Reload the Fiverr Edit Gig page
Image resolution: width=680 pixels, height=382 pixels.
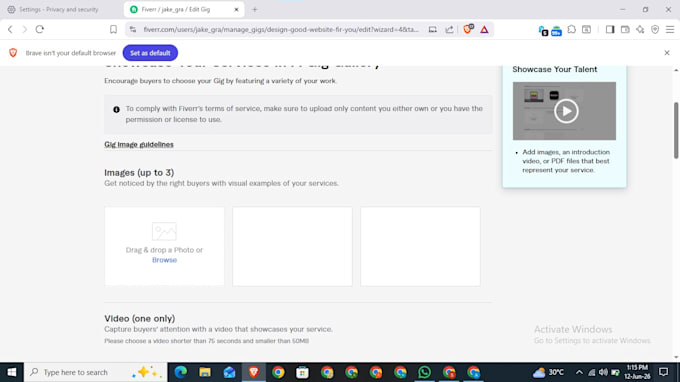(x=39, y=29)
